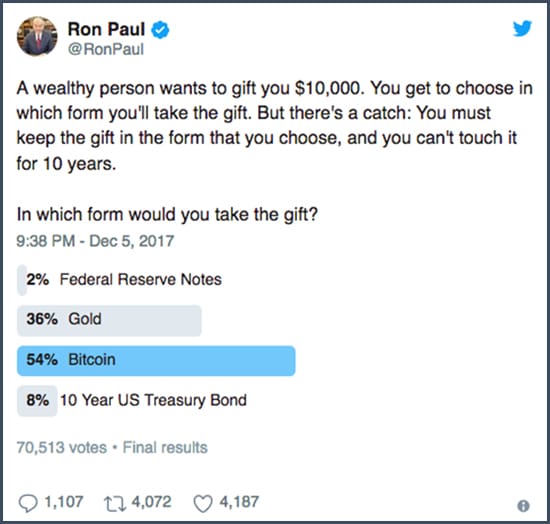Click the Ron Paul display name
This screenshot has width=550, height=524.
pyautogui.click(x=106, y=29)
